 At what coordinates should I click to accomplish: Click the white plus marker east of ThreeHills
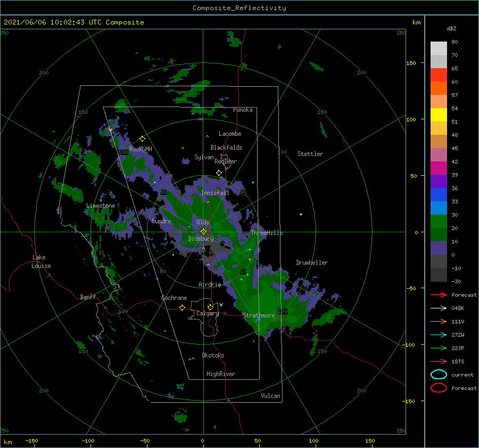point(301,214)
